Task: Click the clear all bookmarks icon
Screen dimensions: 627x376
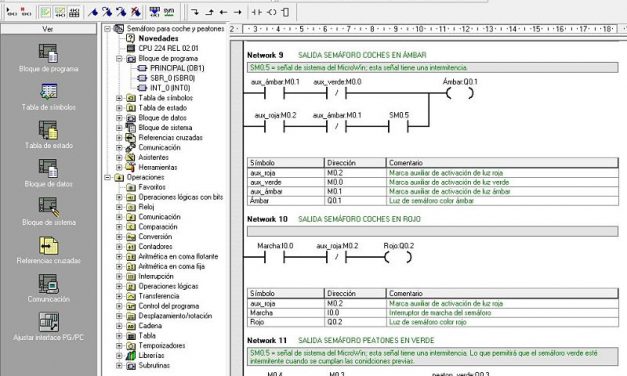Action: coord(136,12)
